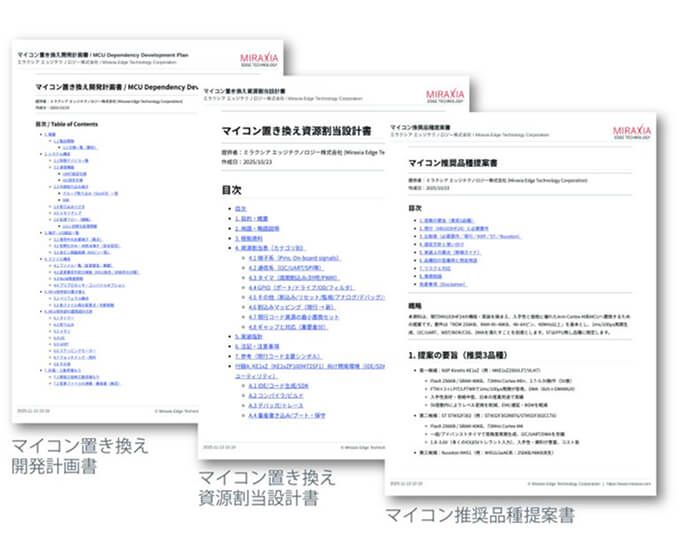Click MIRAXIA logo on development plan document

coord(262,58)
